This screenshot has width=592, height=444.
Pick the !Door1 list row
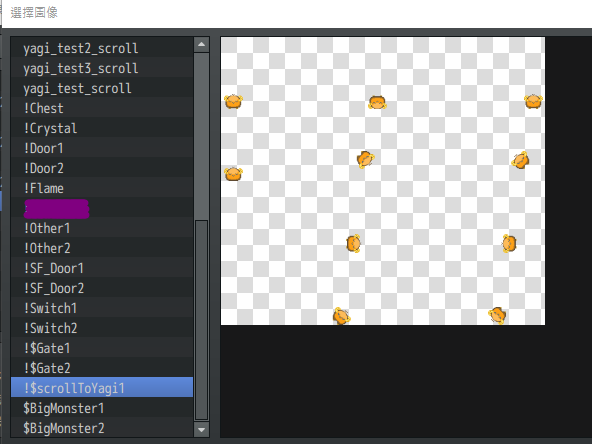click(x=102, y=148)
